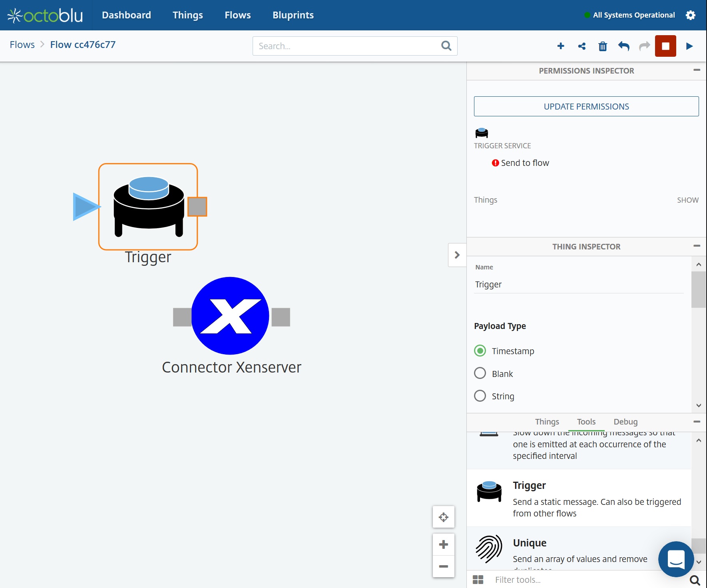Undo the last action

click(x=623, y=46)
